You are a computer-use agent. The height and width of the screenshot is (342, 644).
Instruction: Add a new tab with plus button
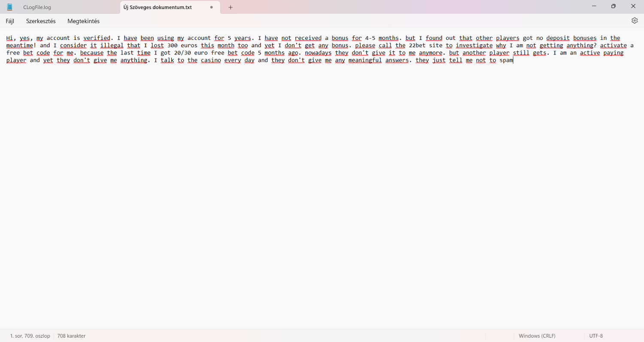click(x=231, y=7)
